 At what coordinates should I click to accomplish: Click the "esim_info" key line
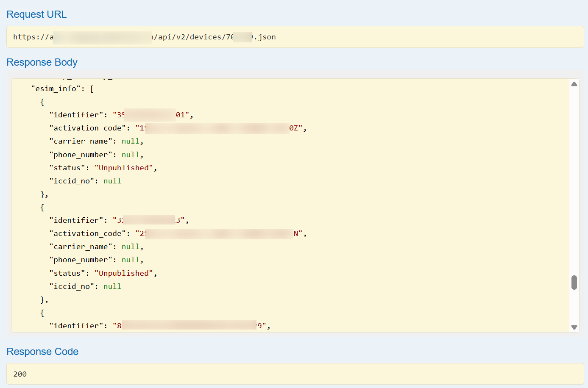(x=63, y=89)
